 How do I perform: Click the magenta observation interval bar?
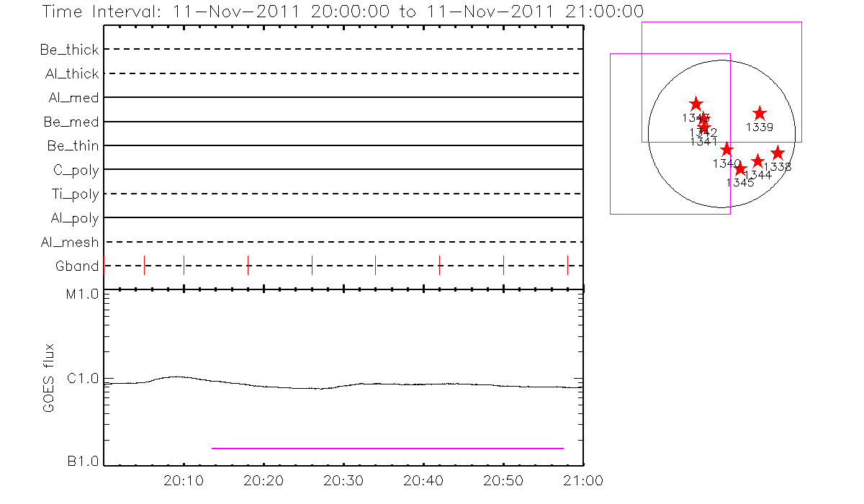(387, 448)
